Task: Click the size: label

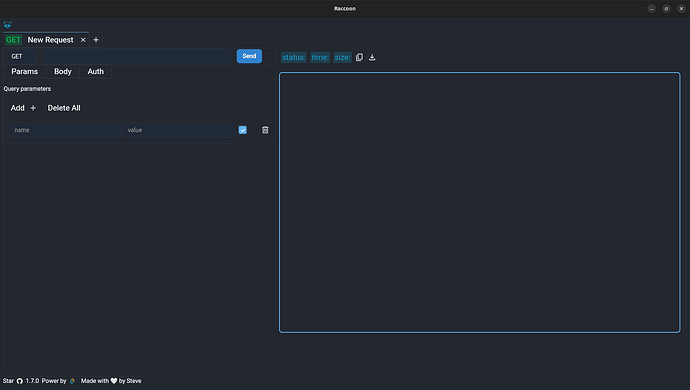Action: 342,57
